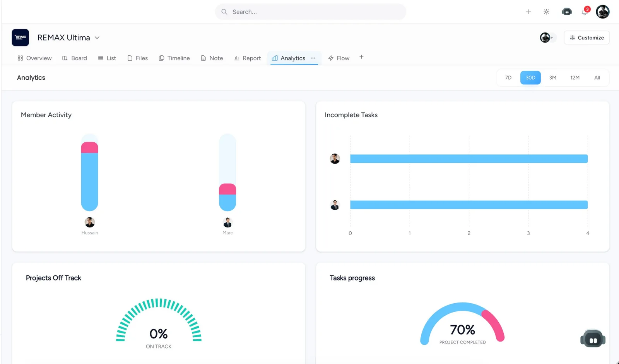Image resolution: width=619 pixels, height=364 pixels.
Task: Open the List tab
Action: tap(107, 58)
